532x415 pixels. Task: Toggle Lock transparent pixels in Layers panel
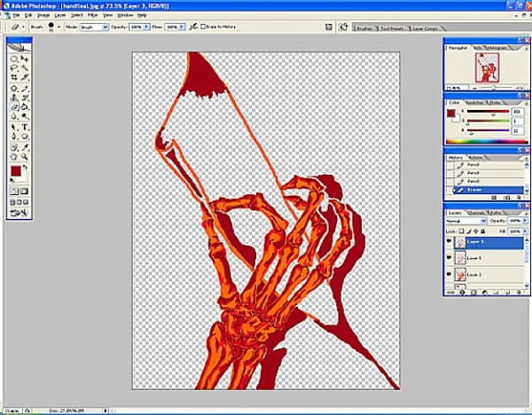(461, 231)
